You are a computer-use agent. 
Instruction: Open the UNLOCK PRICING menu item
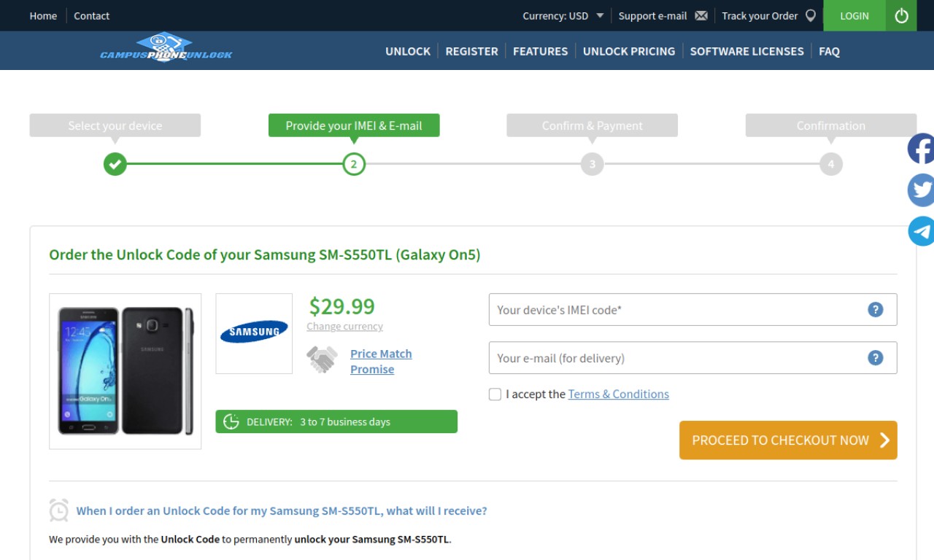point(629,51)
